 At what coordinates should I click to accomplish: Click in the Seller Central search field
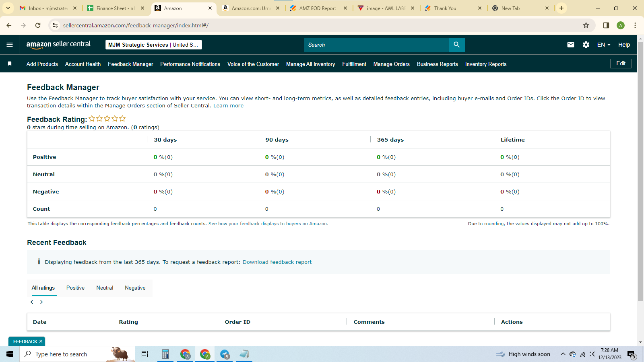[x=376, y=45]
